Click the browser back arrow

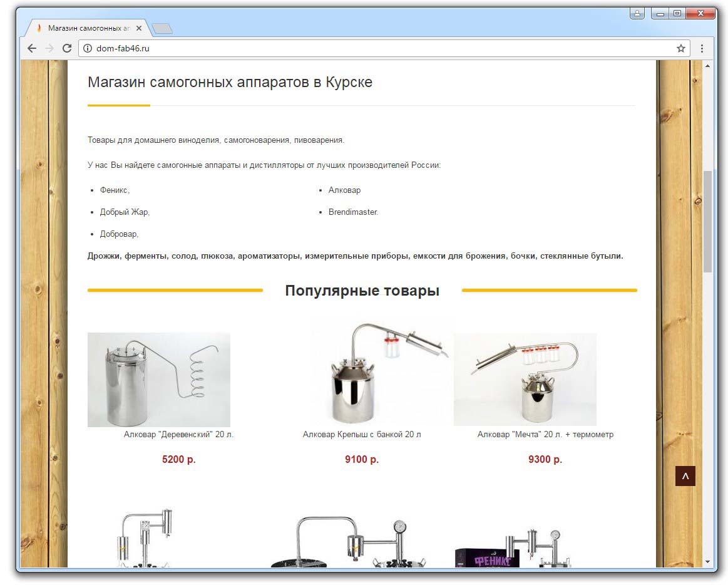pyautogui.click(x=32, y=48)
